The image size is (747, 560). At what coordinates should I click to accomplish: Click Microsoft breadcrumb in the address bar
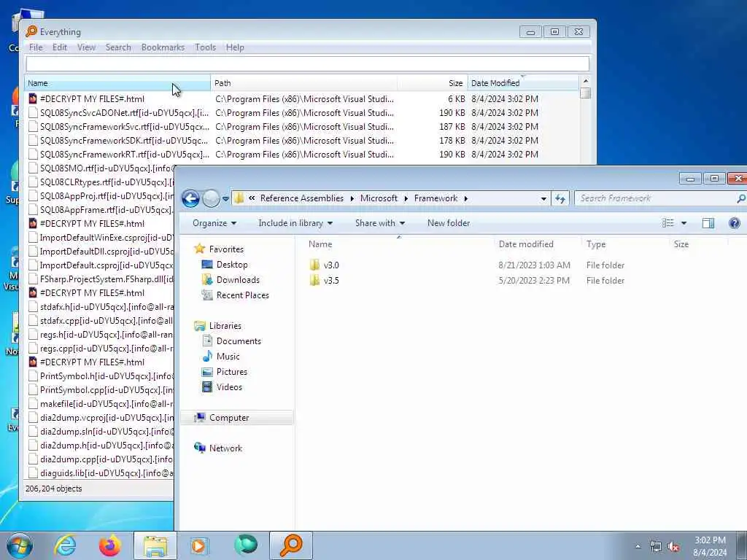379,198
